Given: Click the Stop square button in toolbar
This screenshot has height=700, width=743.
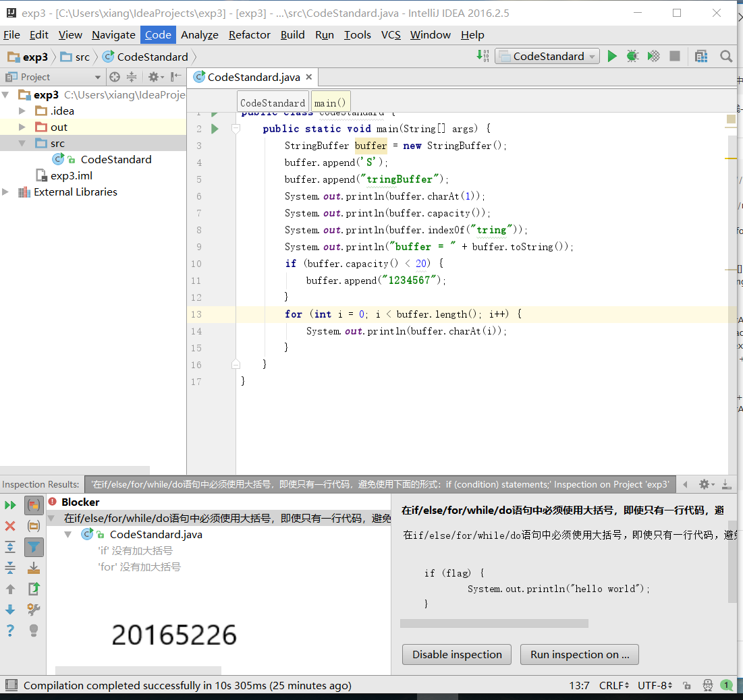Looking at the screenshot, I should click(x=675, y=57).
